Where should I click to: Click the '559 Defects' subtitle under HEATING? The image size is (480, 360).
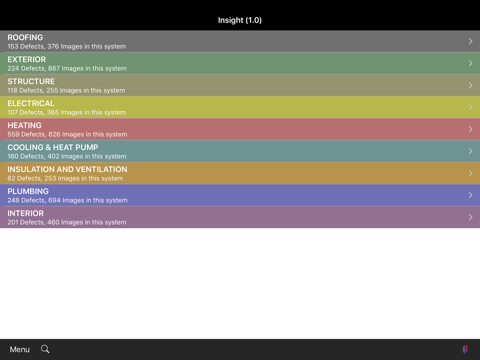(67, 135)
